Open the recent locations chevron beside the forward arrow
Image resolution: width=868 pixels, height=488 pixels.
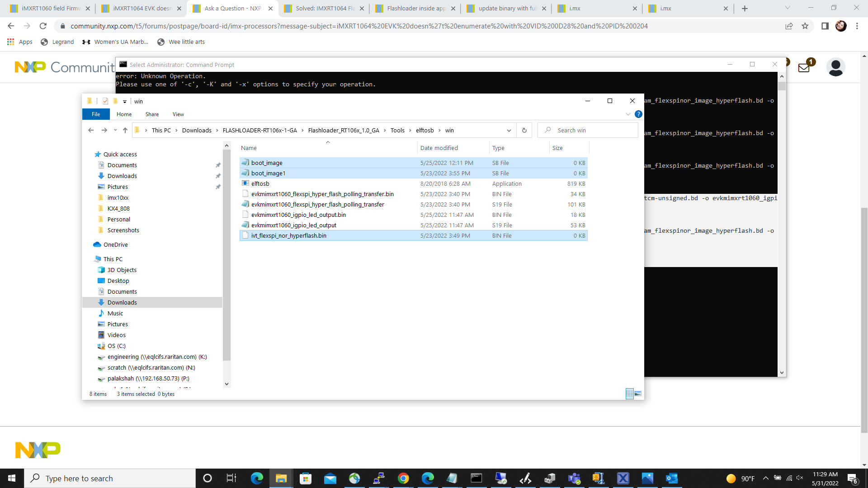coord(115,130)
